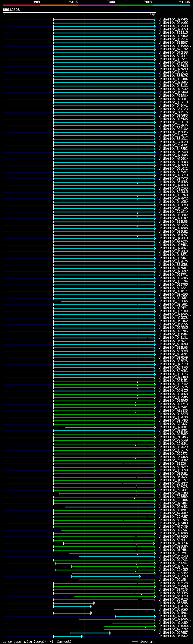Select the UniRef100_B9MVA1 label
This screenshot has width=193, height=644.
point(173,407)
